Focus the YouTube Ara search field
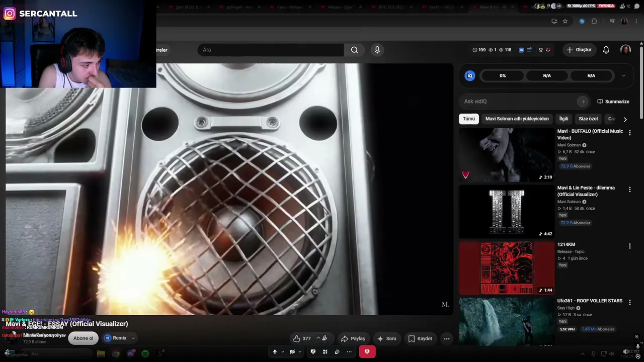The height and width of the screenshot is (362, 644). coord(271,50)
